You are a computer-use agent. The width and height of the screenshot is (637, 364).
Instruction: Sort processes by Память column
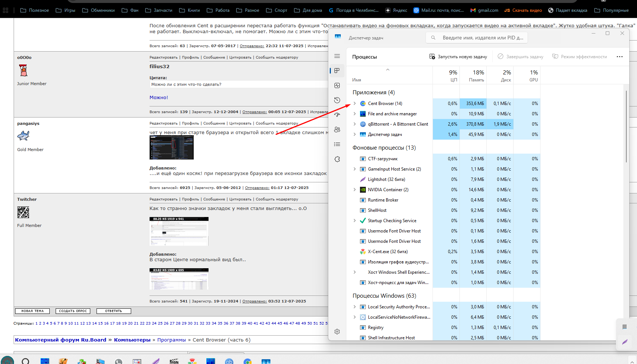473,76
